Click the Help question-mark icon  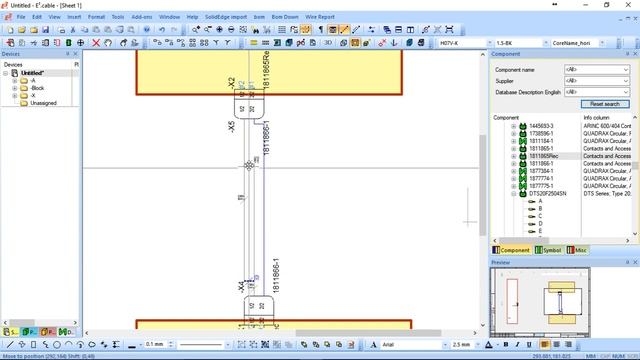click(147, 30)
